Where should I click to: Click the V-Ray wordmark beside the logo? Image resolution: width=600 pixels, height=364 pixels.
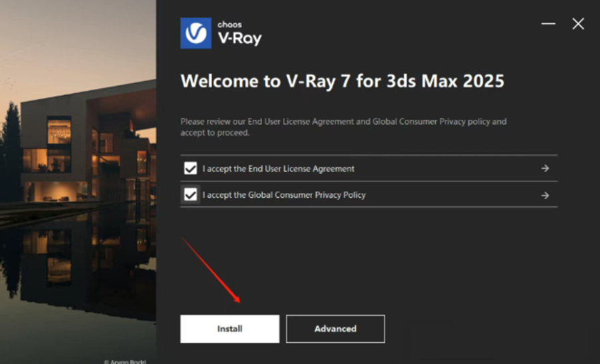[x=240, y=39]
